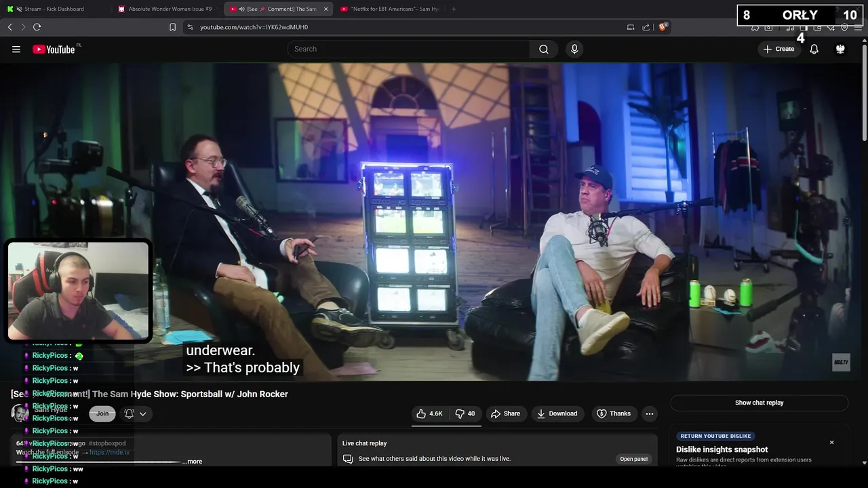
Task: Open the mde.tv link in description
Action: click(109, 452)
